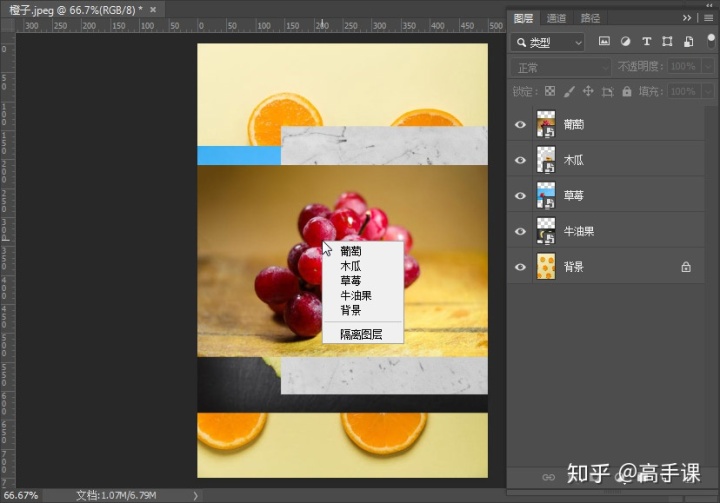Open the 类型 filter type dropdown
Viewport: 720px width, 503px height.
tap(547, 43)
